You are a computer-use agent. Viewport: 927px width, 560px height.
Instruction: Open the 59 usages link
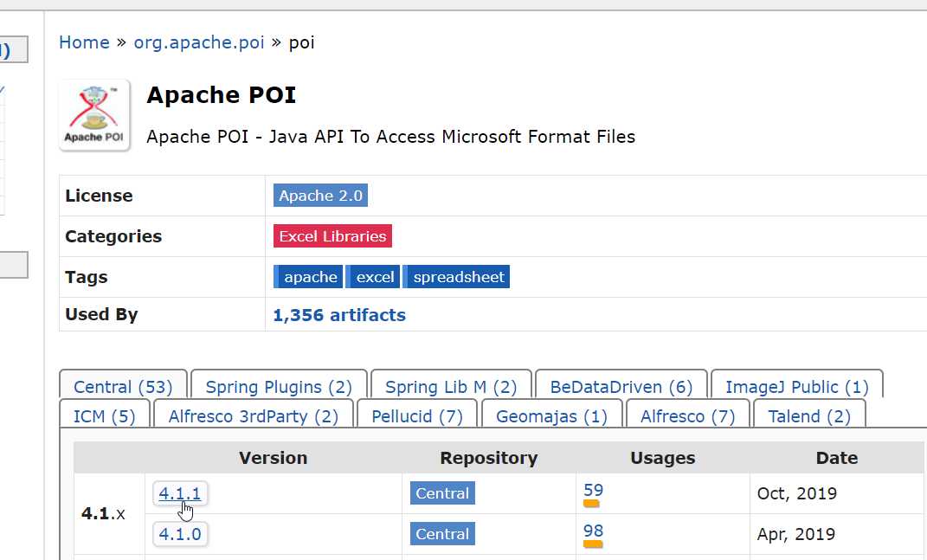click(x=593, y=490)
